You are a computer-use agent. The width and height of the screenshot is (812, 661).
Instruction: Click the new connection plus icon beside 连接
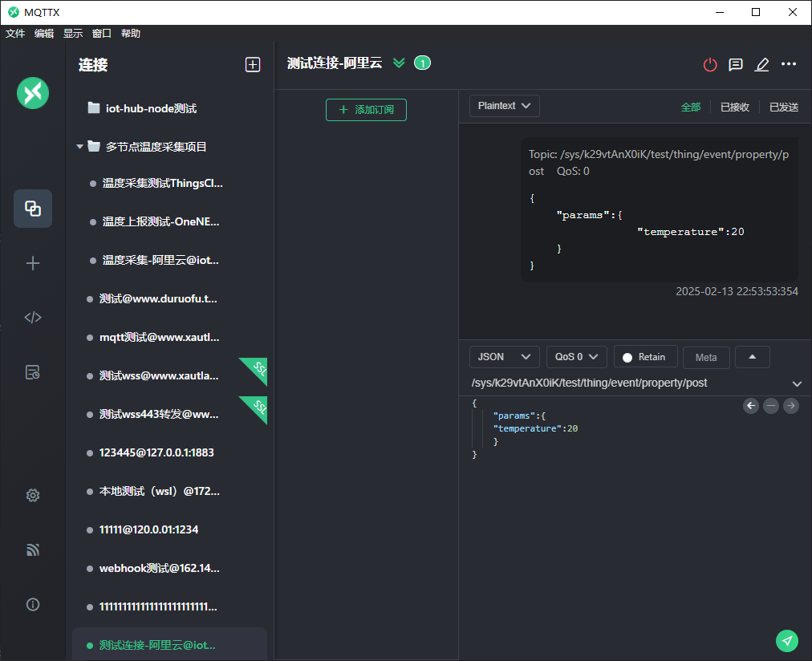click(x=253, y=65)
